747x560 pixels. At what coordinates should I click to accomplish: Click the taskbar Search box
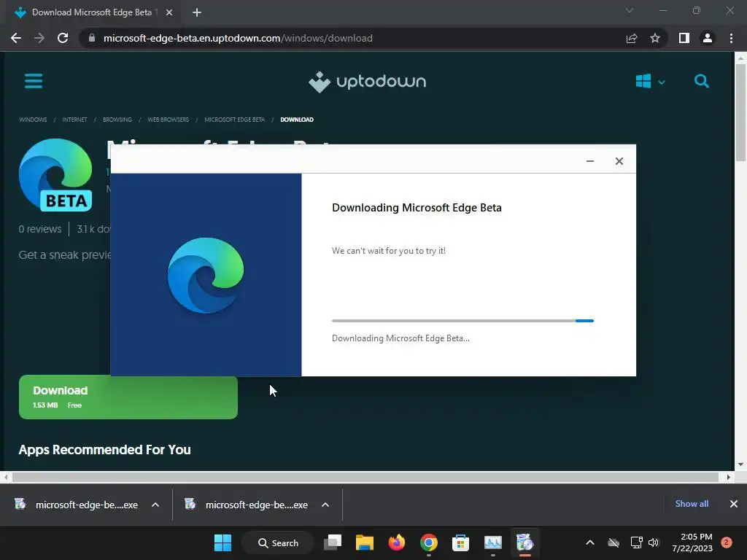[x=278, y=542]
